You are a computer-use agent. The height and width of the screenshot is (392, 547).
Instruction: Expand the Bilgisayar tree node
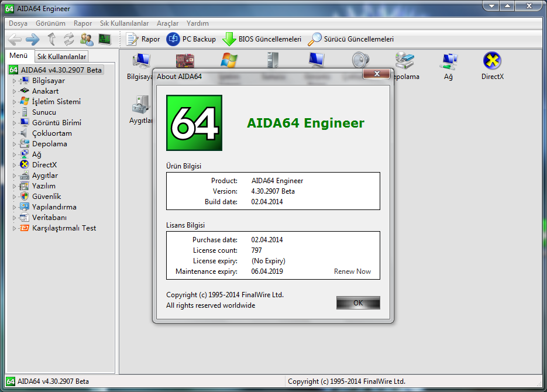pos(14,81)
